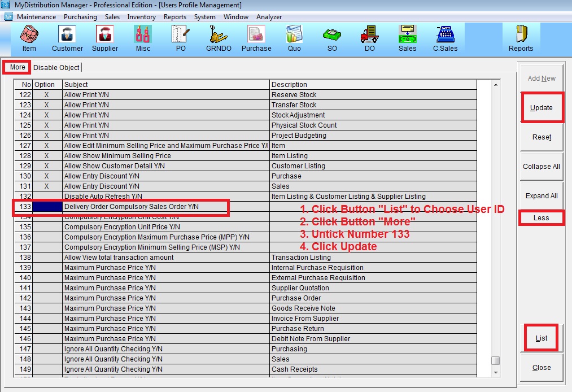Toggle Option X for row 122 Reserve Stock
The image size is (572, 392).
tap(47, 95)
